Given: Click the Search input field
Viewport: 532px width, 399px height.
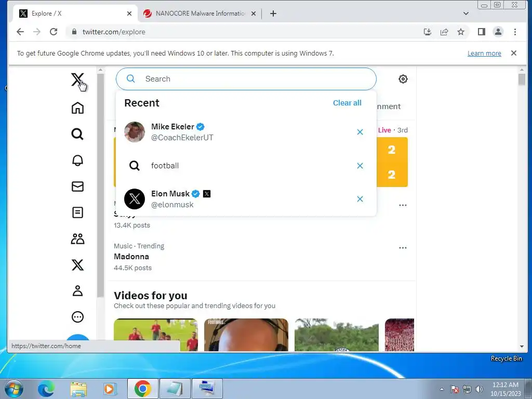Looking at the screenshot, I should click(x=246, y=79).
